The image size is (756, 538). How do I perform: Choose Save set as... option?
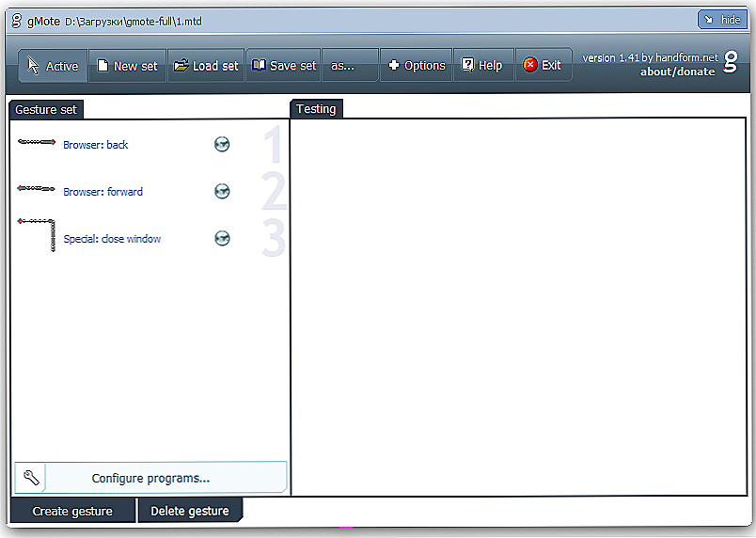[350, 66]
